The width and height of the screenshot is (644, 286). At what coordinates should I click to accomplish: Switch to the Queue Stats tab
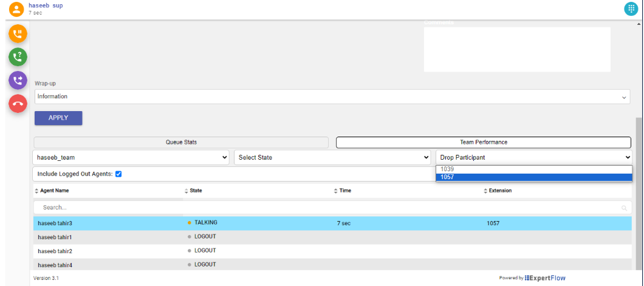coord(181,142)
